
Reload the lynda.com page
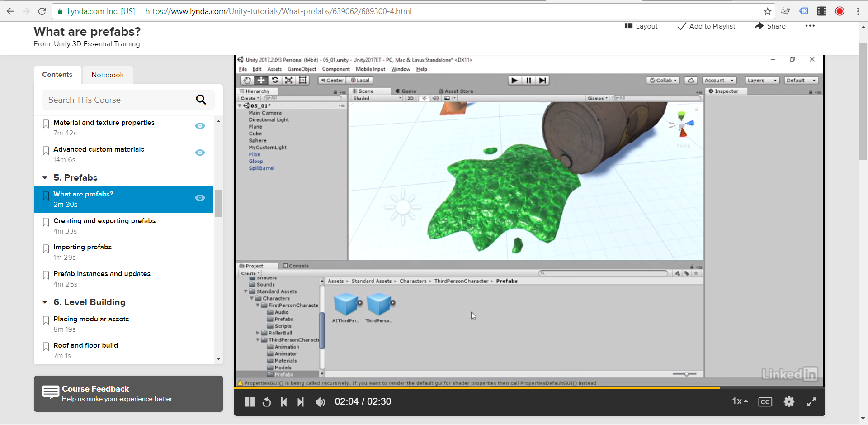click(42, 11)
